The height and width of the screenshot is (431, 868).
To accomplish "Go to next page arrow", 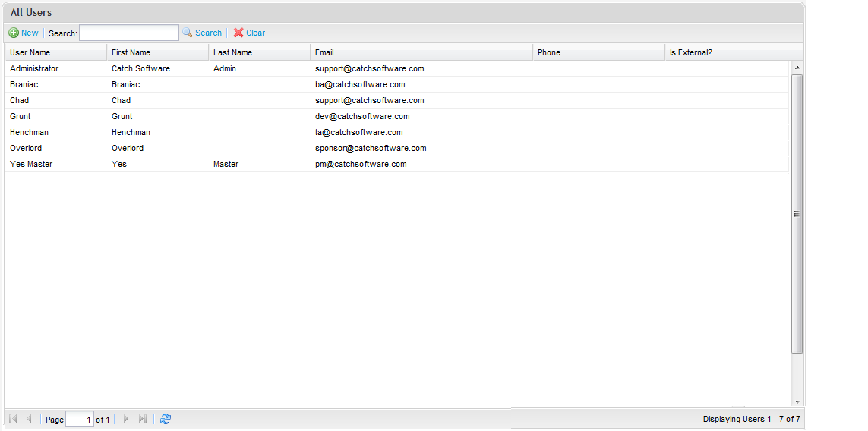I will coord(126,419).
